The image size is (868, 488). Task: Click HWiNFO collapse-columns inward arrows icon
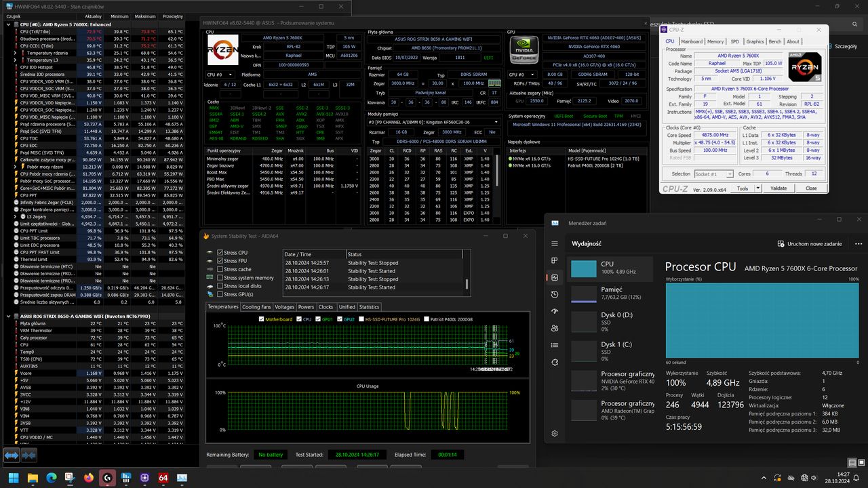click(x=28, y=455)
